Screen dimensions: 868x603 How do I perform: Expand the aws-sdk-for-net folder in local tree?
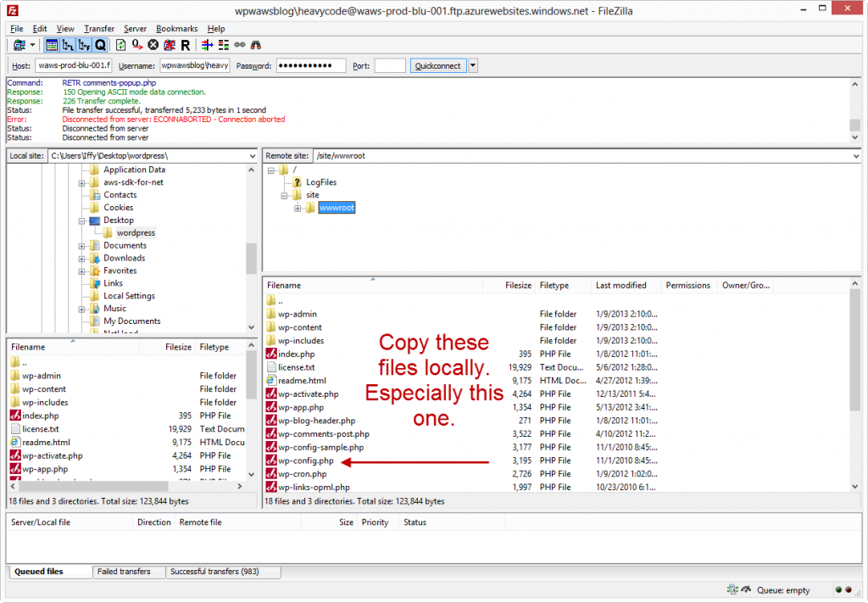[82, 182]
